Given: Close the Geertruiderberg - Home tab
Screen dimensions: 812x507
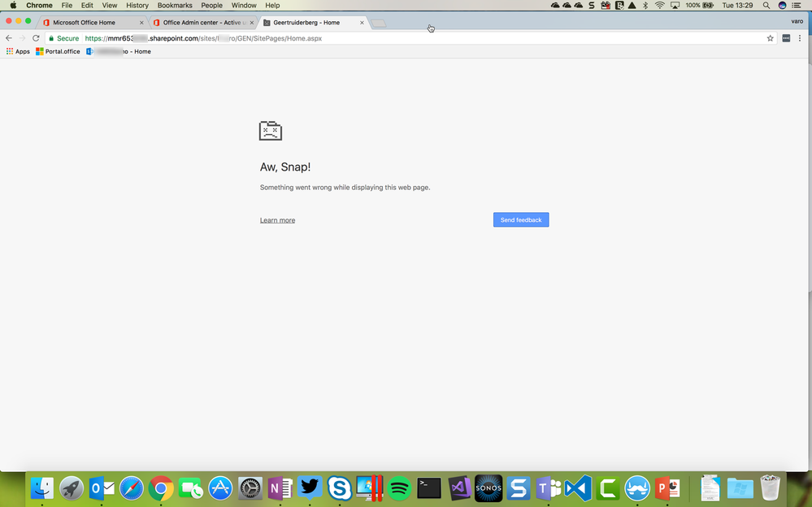Looking at the screenshot, I should point(362,23).
